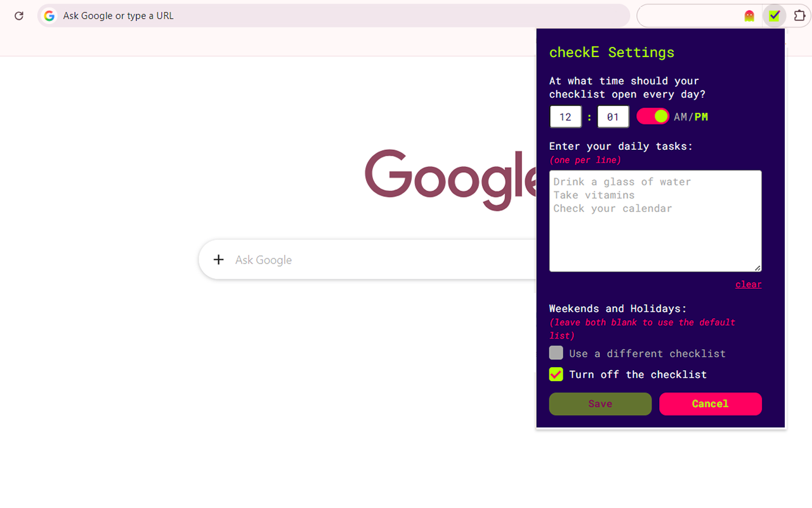Toggle the AM/PM switch
This screenshot has height=508, width=812.
[653, 116]
